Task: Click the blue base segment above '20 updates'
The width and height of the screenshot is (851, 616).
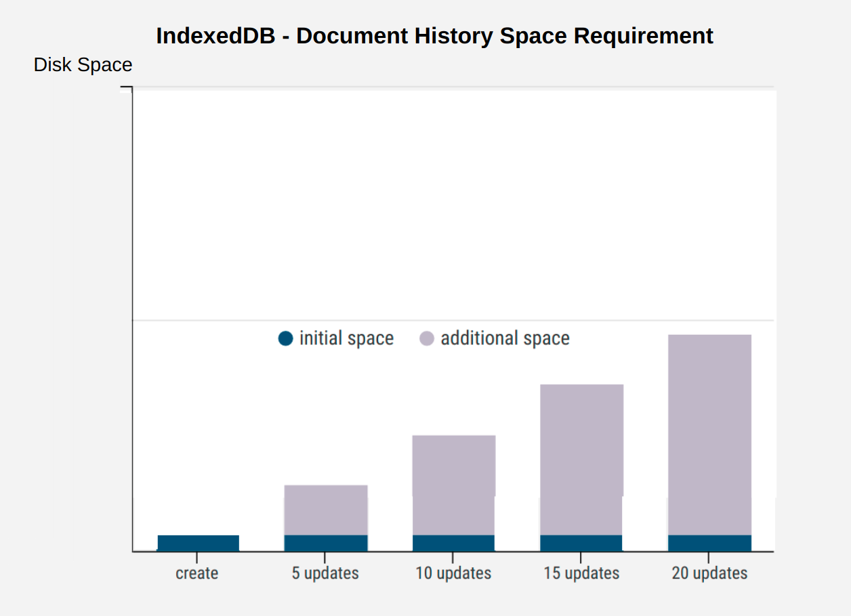Action: click(709, 543)
